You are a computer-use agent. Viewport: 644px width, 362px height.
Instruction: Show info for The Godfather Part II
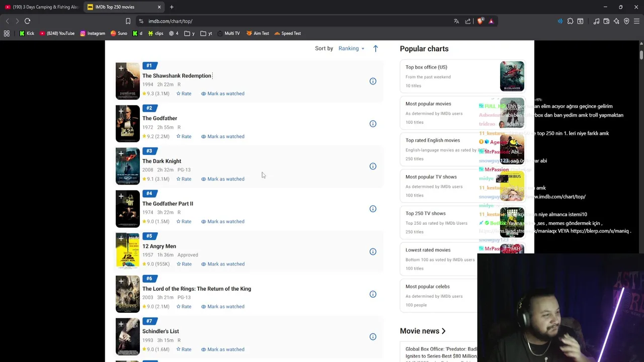click(x=373, y=209)
